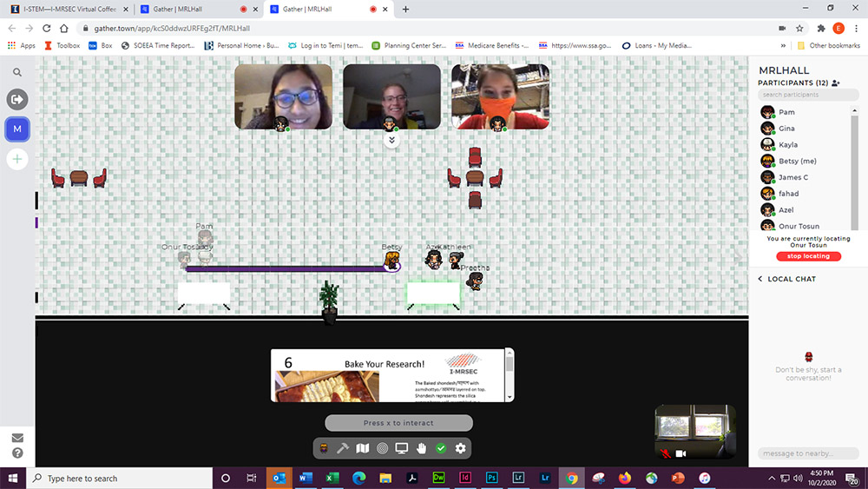Unmute the microphone on self video
The width and height of the screenshot is (868, 489).
[665, 453]
